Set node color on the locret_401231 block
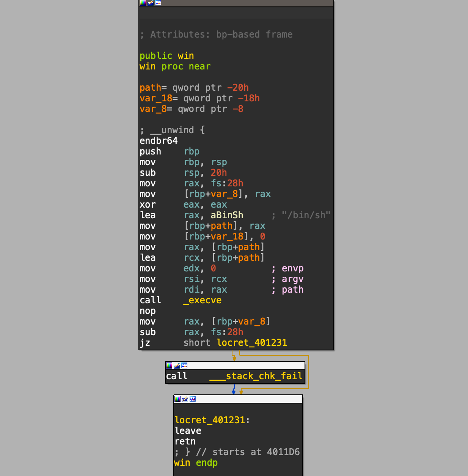This screenshot has width=468, height=476. tap(177, 399)
